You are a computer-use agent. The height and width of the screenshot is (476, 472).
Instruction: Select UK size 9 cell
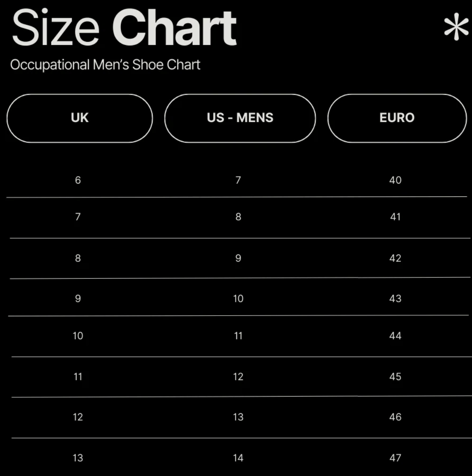pos(78,299)
